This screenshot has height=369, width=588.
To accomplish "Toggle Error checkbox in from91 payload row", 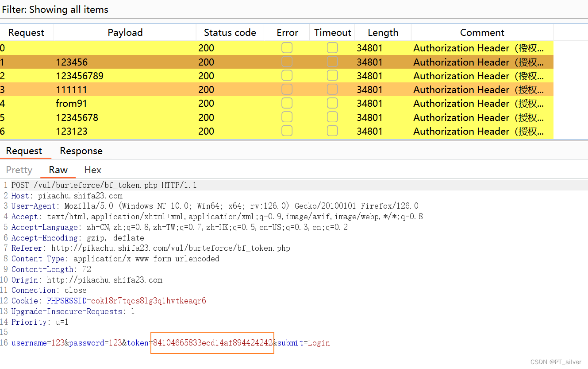I will 287,103.
